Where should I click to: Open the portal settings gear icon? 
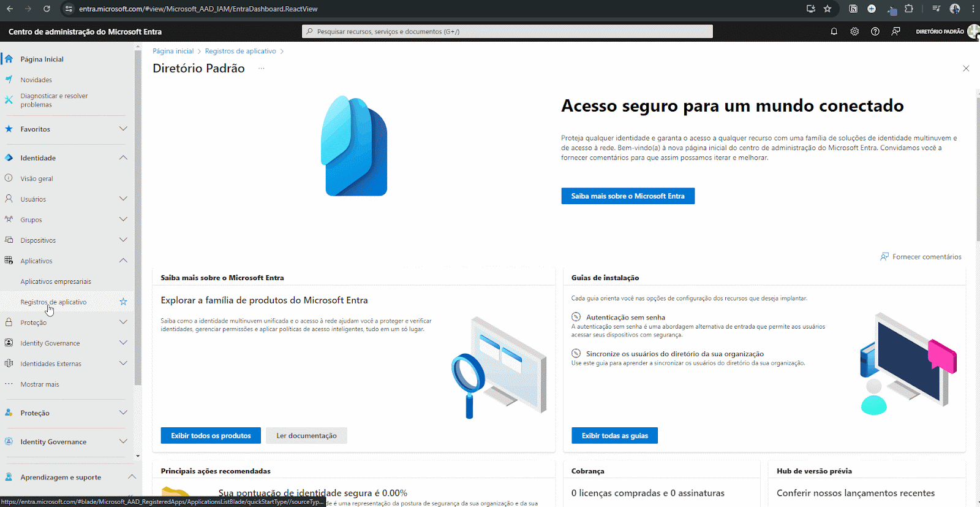point(854,31)
